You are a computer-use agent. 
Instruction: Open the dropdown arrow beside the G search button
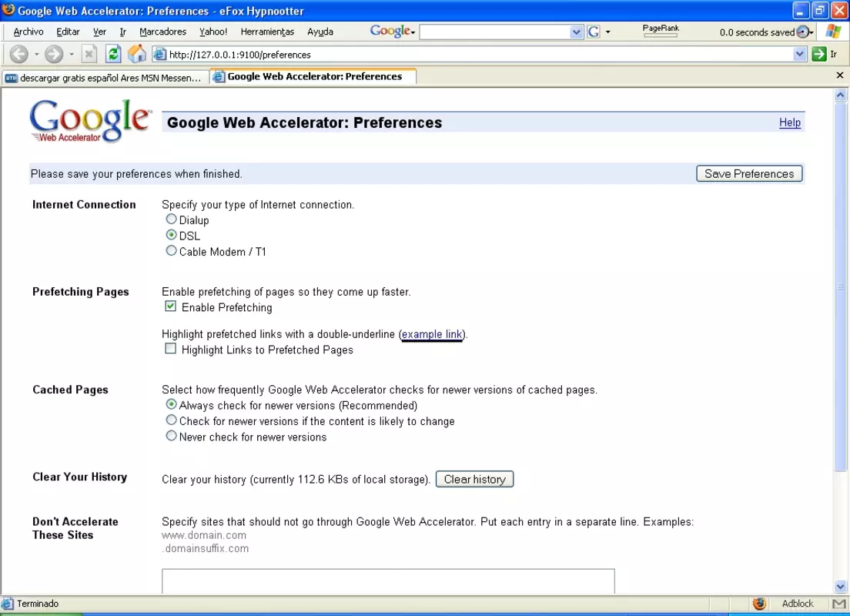607,32
